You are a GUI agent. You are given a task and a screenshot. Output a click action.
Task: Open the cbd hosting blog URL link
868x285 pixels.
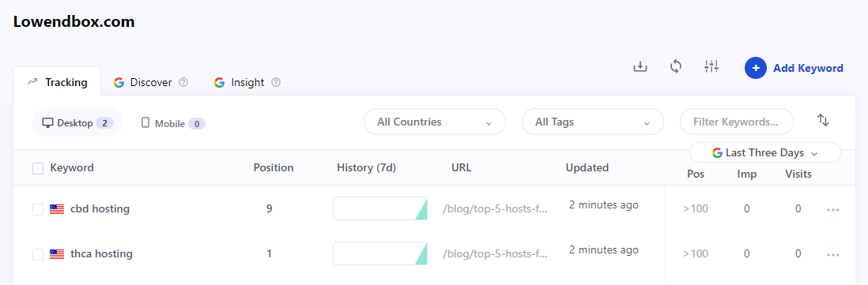coord(495,209)
